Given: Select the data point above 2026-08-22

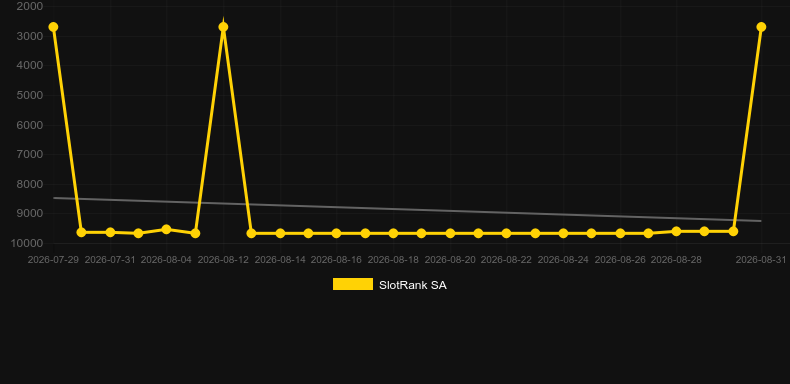Looking at the screenshot, I should pos(506,233).
